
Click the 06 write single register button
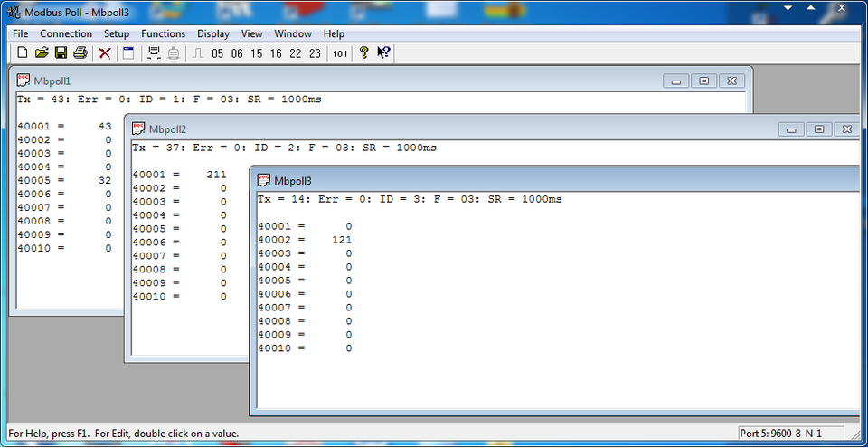pos(237,53)
